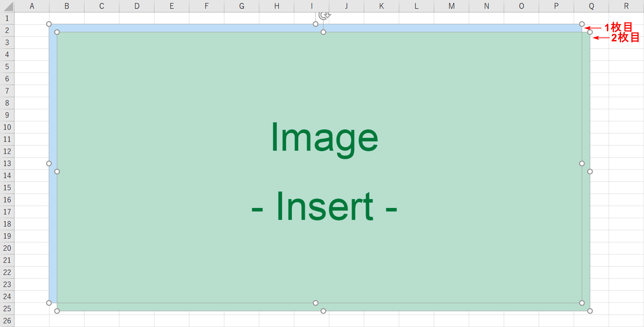Select row 8 header
Image resolution: width=644 pixels, height=327 pixels.
(x=7, y=103)
